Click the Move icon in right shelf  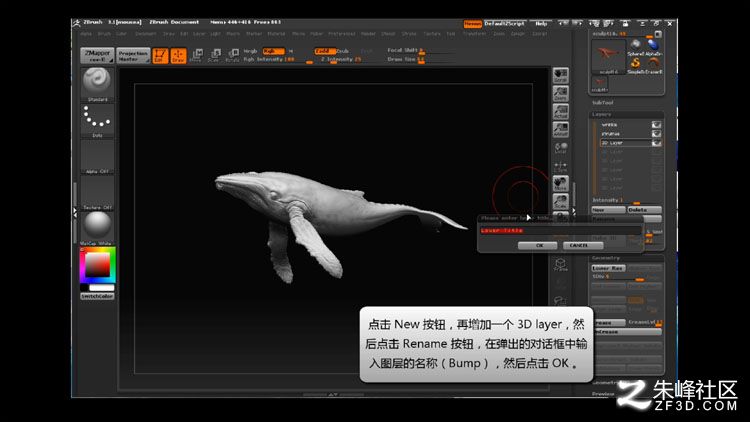click(561, 184)
